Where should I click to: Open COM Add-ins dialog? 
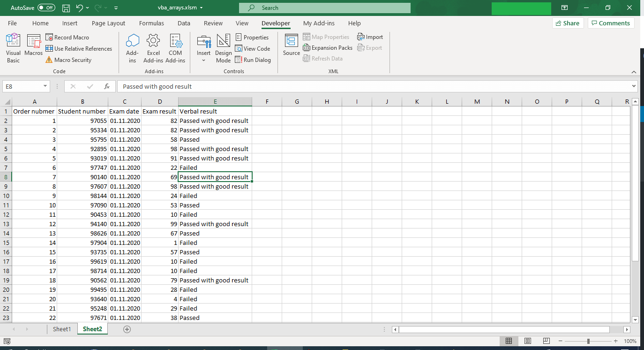click(175, 48)
